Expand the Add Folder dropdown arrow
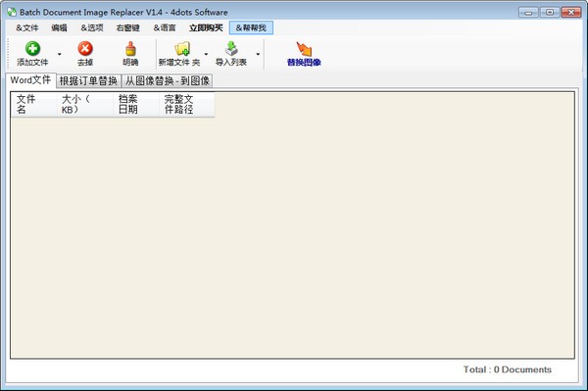Image resolution: width=588 pixels, height=391 pixels. [x=206, y=54]
